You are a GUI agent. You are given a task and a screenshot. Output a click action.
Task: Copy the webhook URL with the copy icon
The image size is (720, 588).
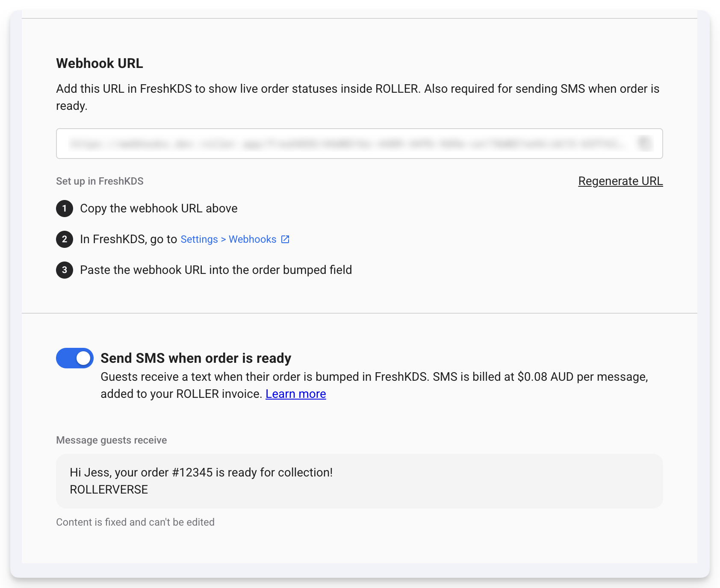pos(645,144)
